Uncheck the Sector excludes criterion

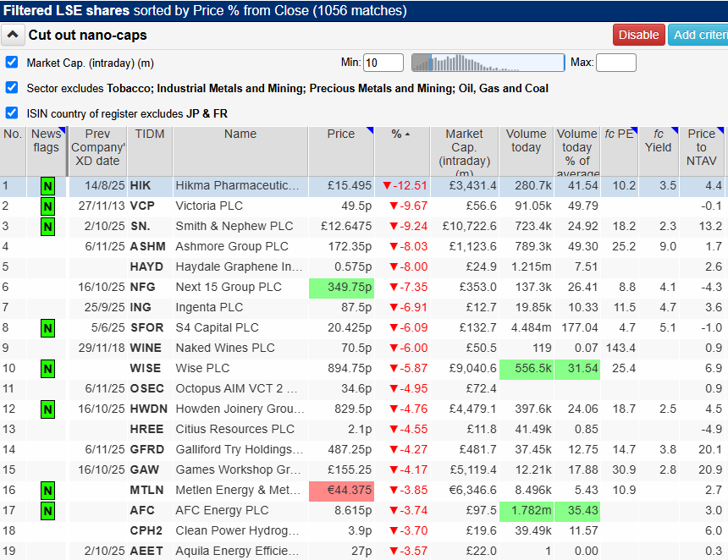pos(12,88)
